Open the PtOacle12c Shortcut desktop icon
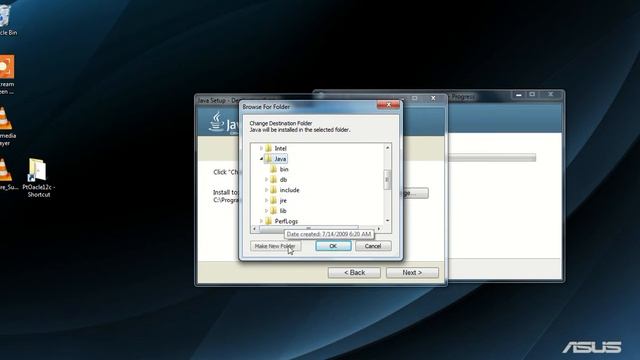 [38, 178]
